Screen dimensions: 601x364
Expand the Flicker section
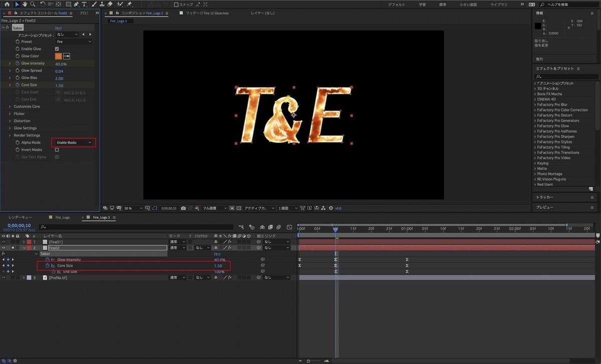point(10,114)
